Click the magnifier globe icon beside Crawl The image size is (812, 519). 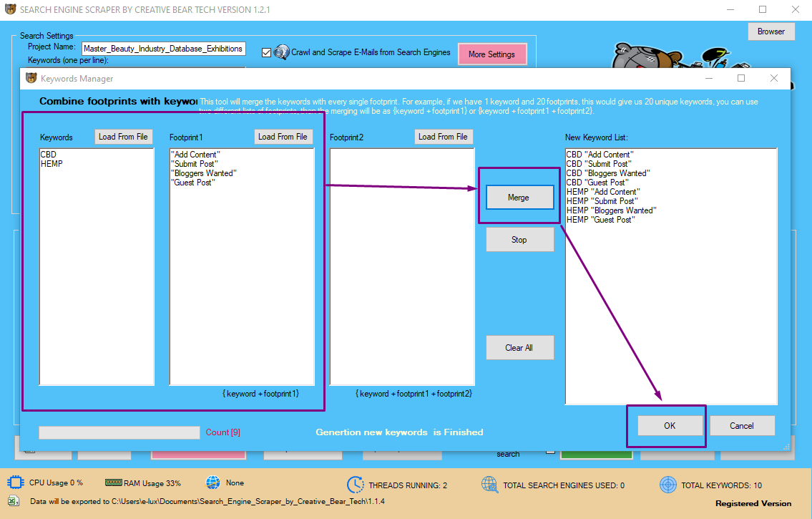(281, 52)
